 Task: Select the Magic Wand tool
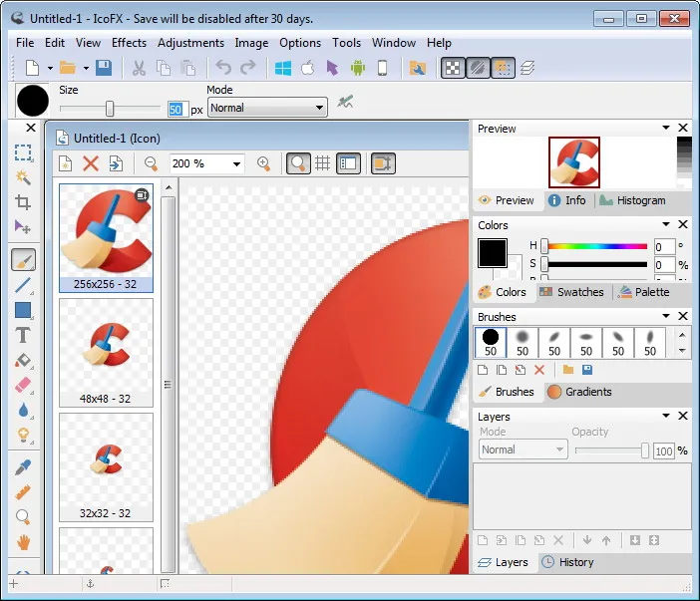[x=23, y=177]
